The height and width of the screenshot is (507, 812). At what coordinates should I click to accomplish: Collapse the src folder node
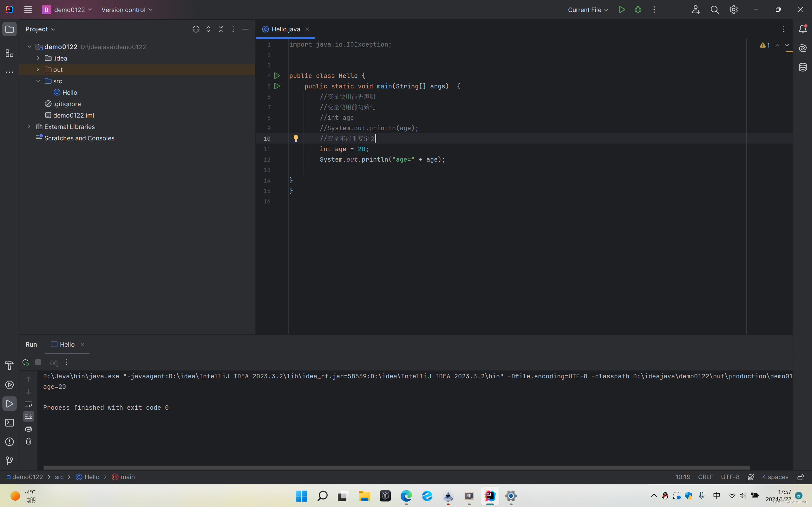(38, 81)
